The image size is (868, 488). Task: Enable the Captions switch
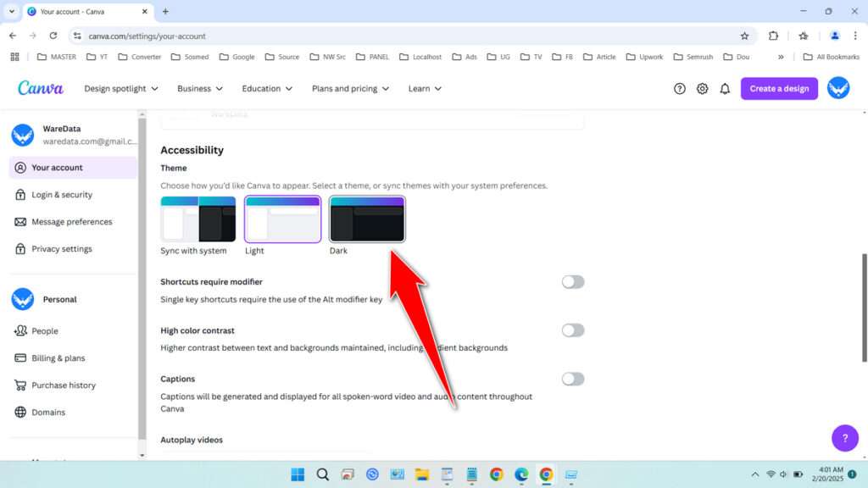(x=573, y=379)
